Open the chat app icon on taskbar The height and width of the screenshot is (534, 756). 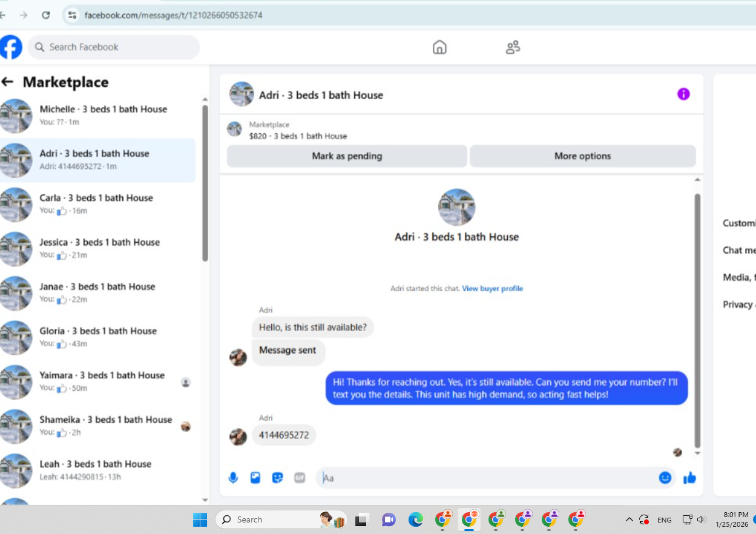[x=389, y=519]
